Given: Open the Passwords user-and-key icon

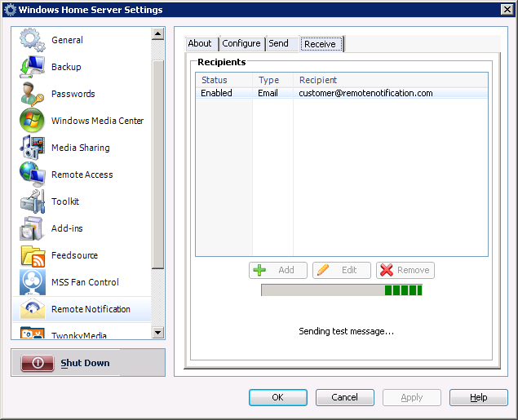Looking at the screenshot, I should (x=32, y=94).
